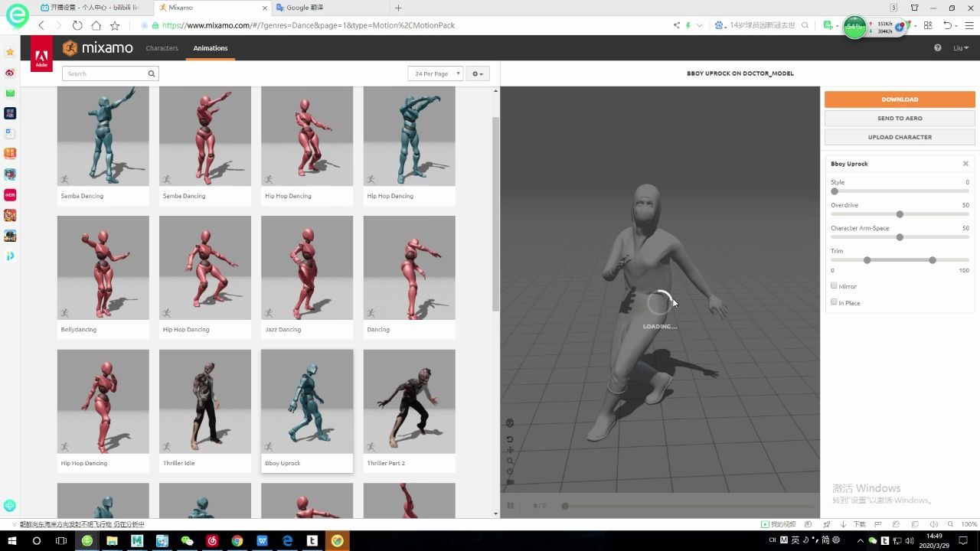Open the undo closed tab dropdown
Screen dimensions: 980x551
point(957,25)
